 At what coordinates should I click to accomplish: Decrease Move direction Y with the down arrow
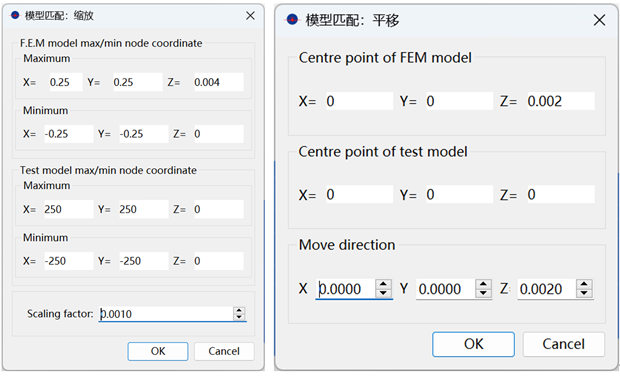(483, 293)
